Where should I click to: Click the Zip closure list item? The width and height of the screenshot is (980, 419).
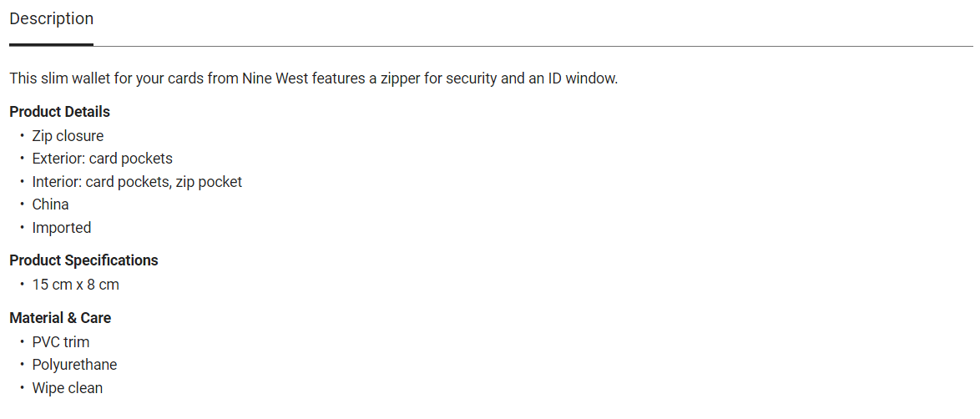(68, 136)
